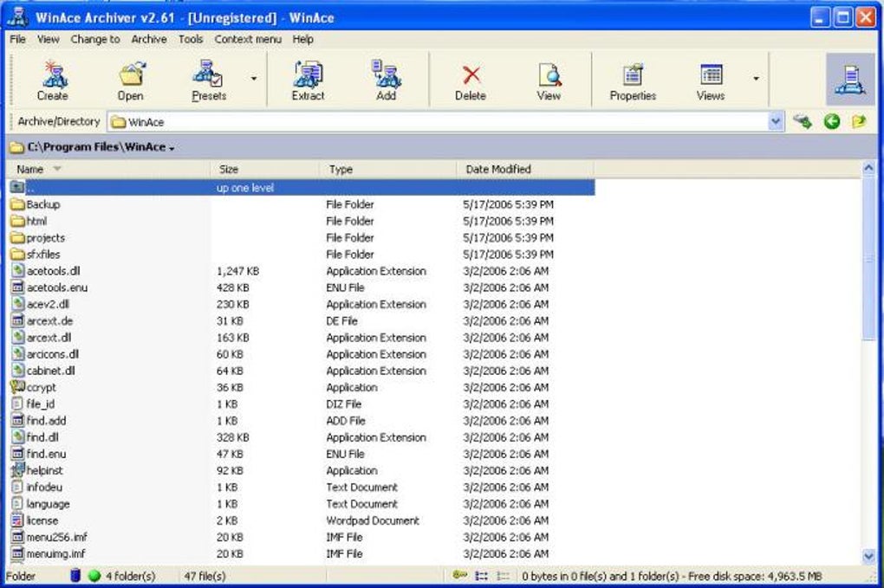Viewport: 884px width, 588px height.
Task: Click the key icon in status bar
Action: [460, 575]
